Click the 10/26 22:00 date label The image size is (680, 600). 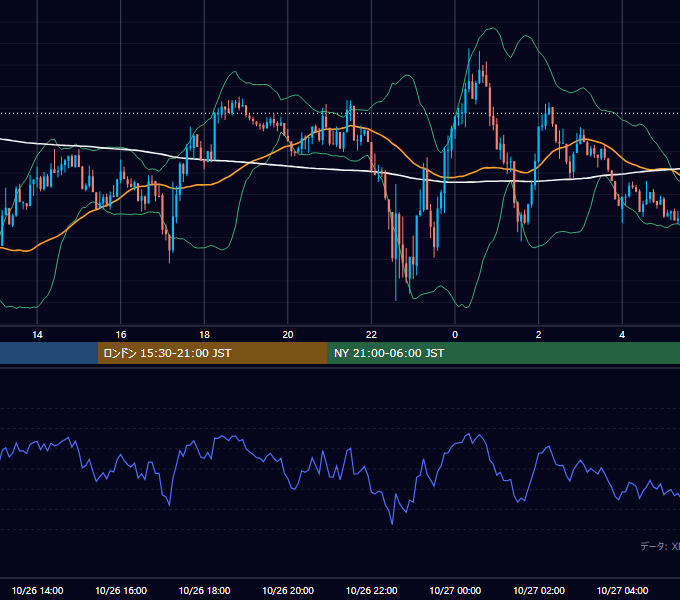pyautogui.click(x=371, y=590)
